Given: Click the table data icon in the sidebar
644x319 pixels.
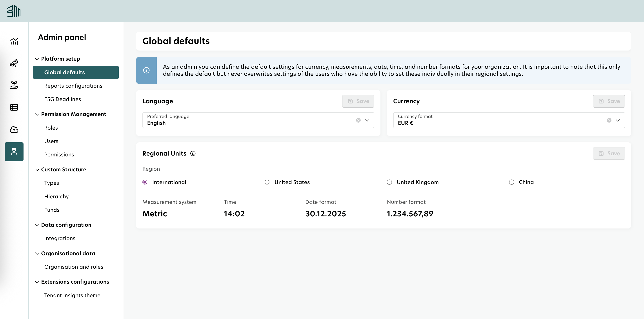Looking at the screenshot, I should point(14,107).
